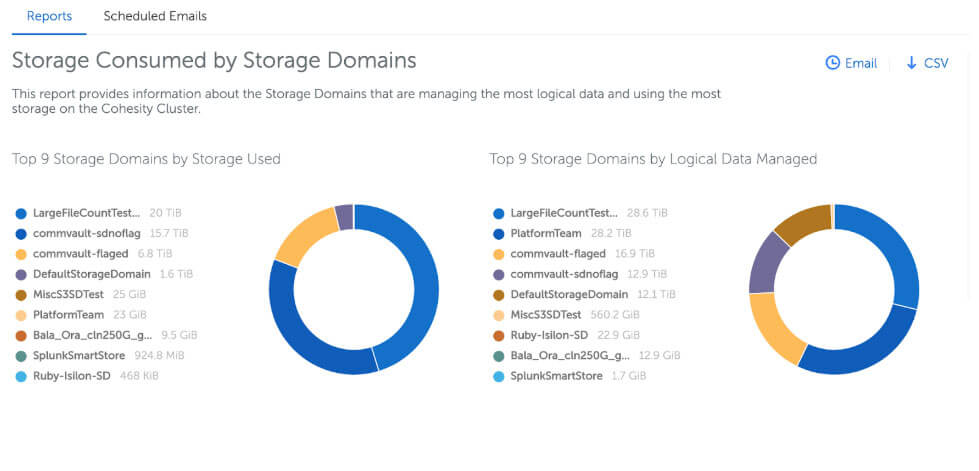Click MiscS3SDTest 25 GiB legend dot
Screen dimensions: 979x471
[21, 295]
